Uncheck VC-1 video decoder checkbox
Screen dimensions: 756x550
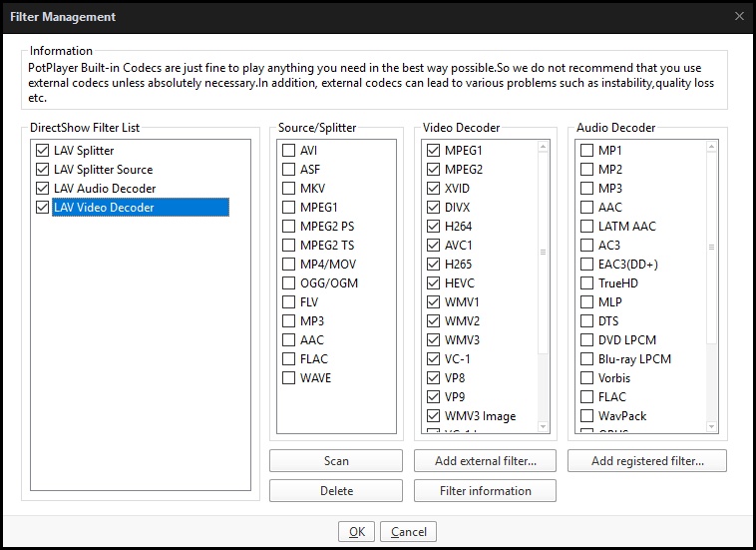point(434,359)
